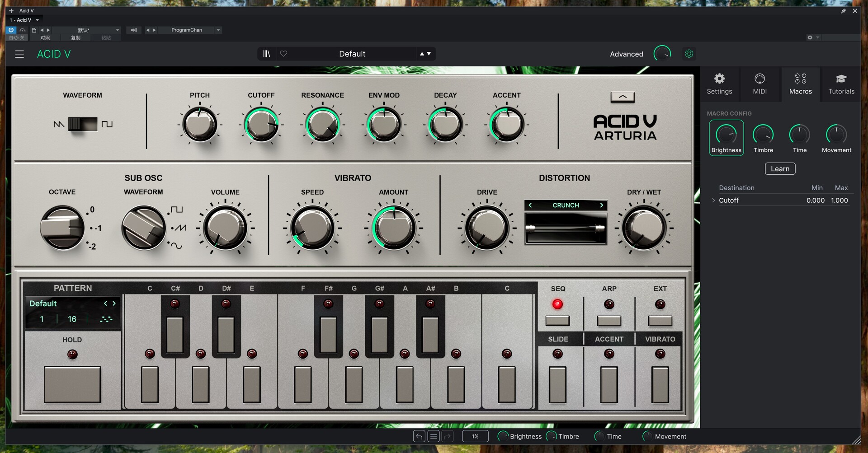
Task: Switch to the Macros tab
Action: click(800, 84)
